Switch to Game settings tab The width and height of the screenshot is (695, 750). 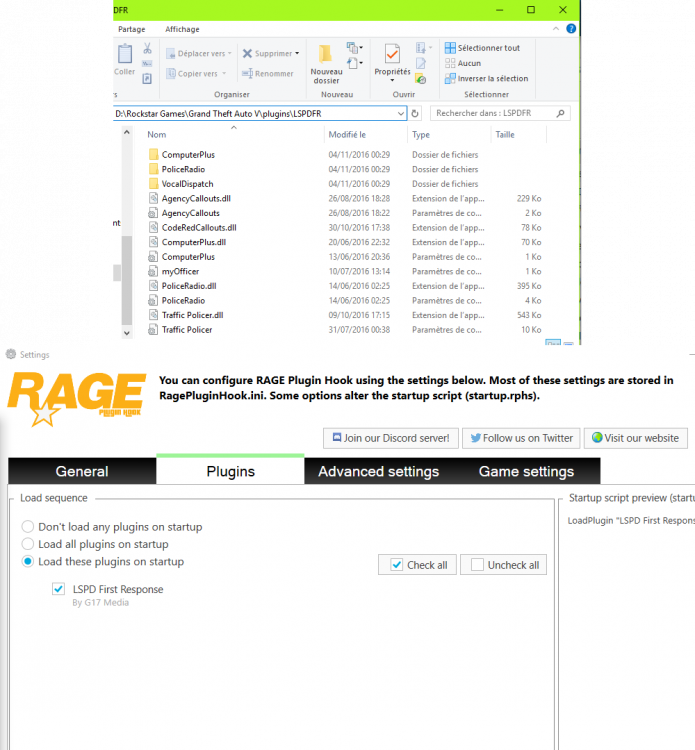pos(526,471)
